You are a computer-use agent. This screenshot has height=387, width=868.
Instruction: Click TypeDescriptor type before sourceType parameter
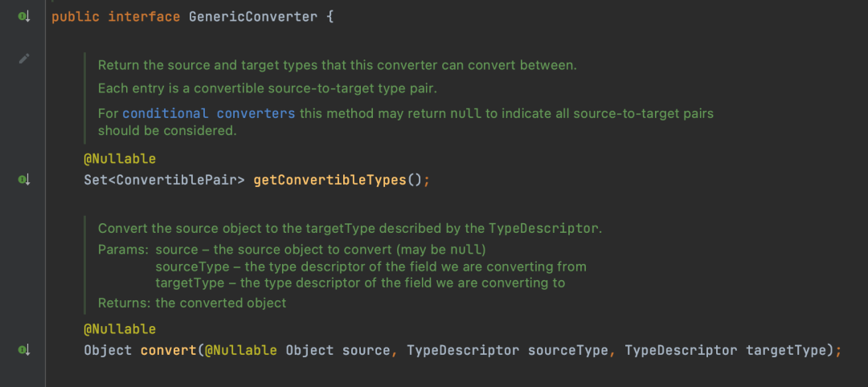(x=463, y=350)
